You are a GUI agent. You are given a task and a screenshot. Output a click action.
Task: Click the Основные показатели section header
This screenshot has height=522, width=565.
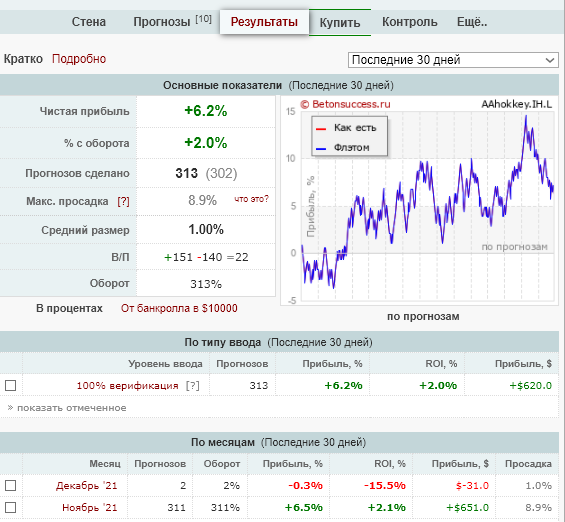(279, 85)
